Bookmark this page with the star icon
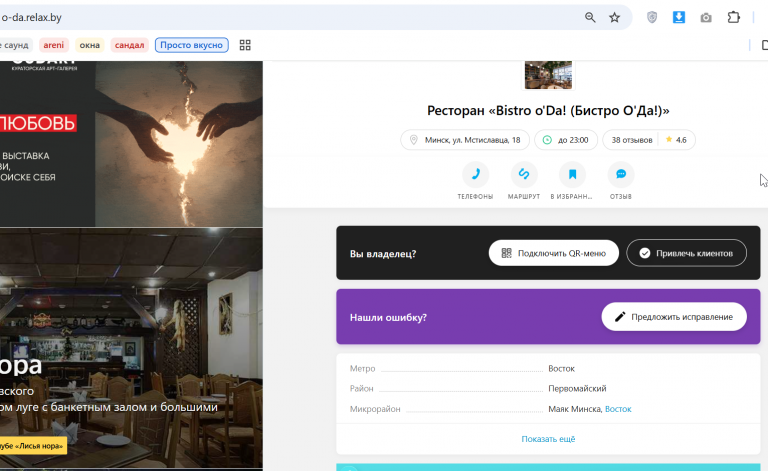768x471 pixels. click(614, 18)
